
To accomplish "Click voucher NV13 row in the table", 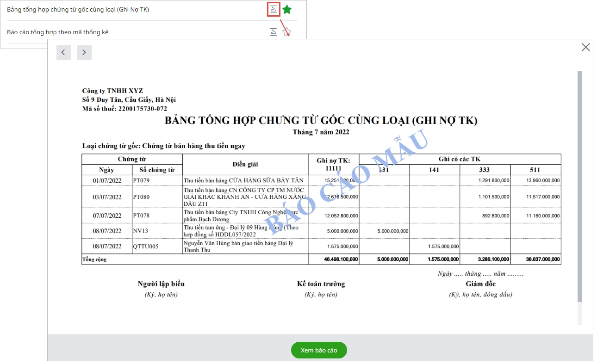I will tap(141, 231).
